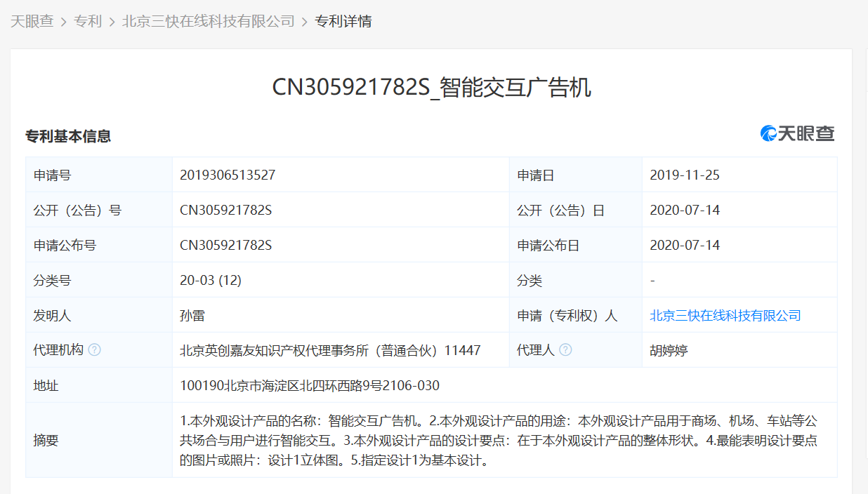Click the dash in the 分类 cell

coord(652,279)
